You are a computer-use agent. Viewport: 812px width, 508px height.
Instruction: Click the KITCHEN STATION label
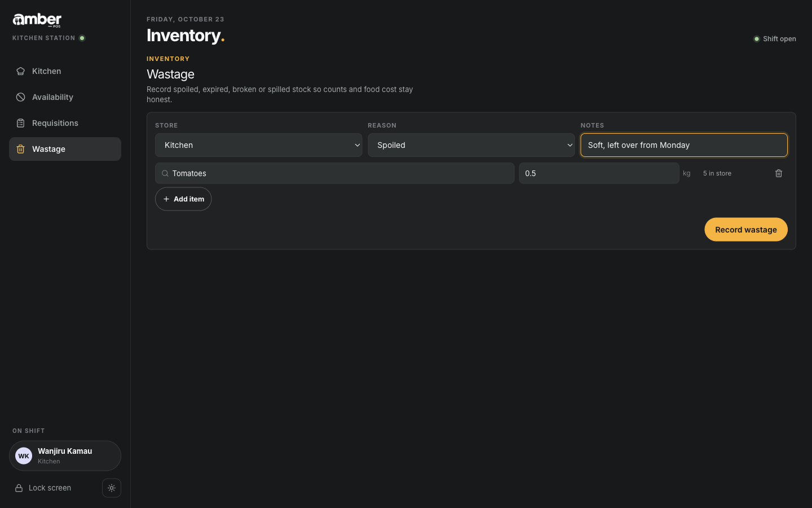point(44,38)
